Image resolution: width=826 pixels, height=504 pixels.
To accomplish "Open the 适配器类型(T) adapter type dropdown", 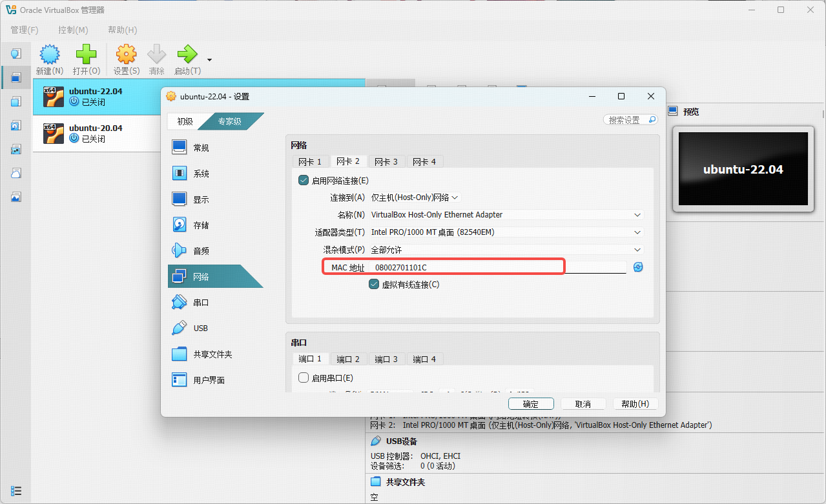I will tap(507, 232).
